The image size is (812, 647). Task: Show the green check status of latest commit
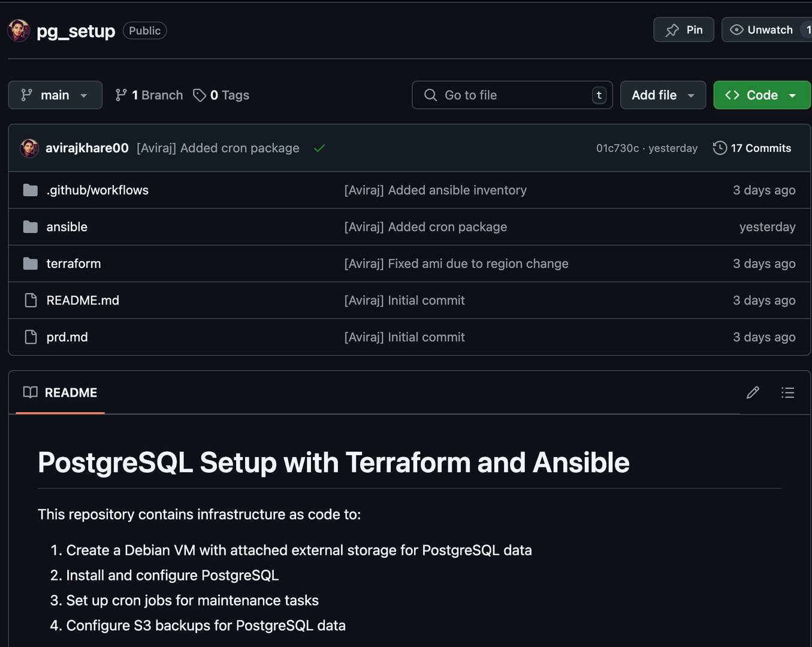319,148
